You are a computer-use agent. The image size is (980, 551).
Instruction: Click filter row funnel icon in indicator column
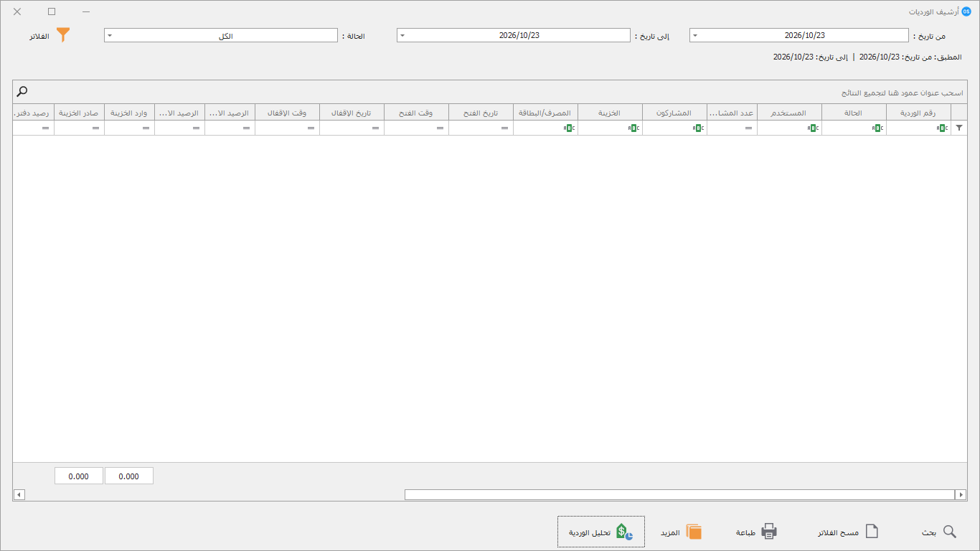pos(960,128)
